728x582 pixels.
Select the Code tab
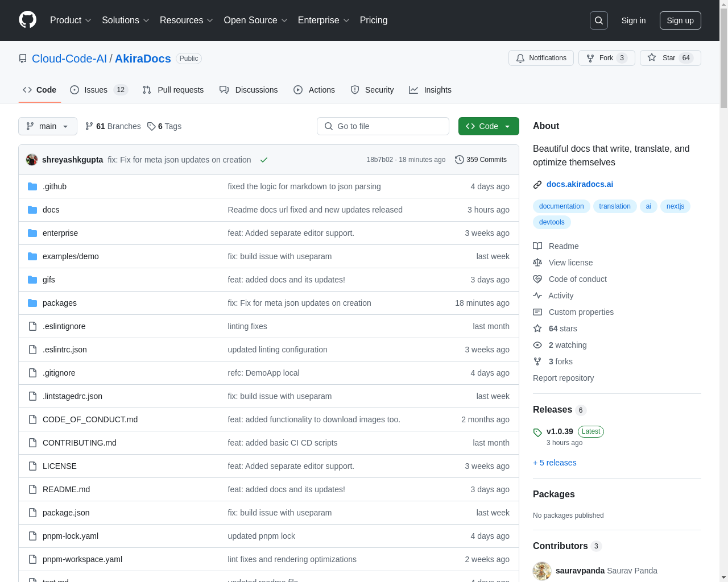point(40,90)
